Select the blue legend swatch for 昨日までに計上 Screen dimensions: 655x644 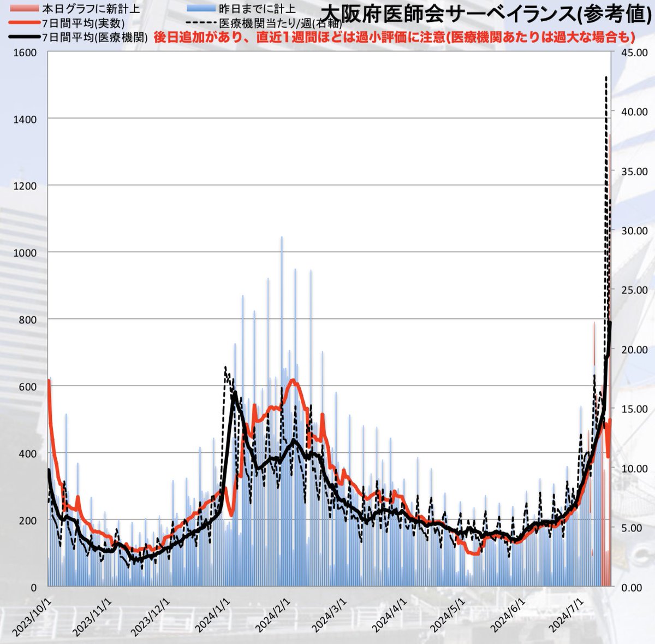pos(201,9)
